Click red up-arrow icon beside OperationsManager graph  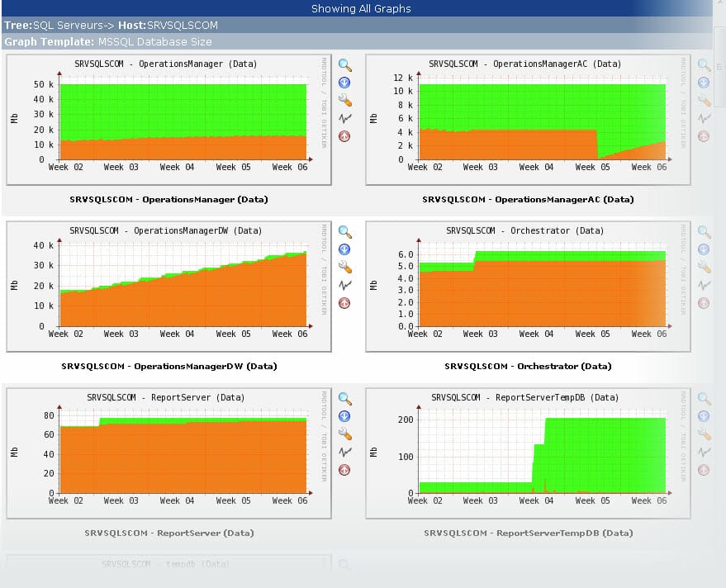(344, 136)
